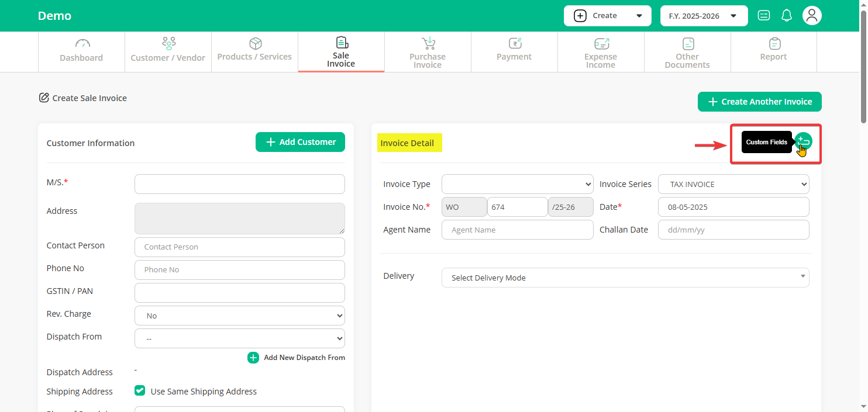Screen dimensions: 868x412
Task: Open the user profile avatar icon
Action: [812, 16]
